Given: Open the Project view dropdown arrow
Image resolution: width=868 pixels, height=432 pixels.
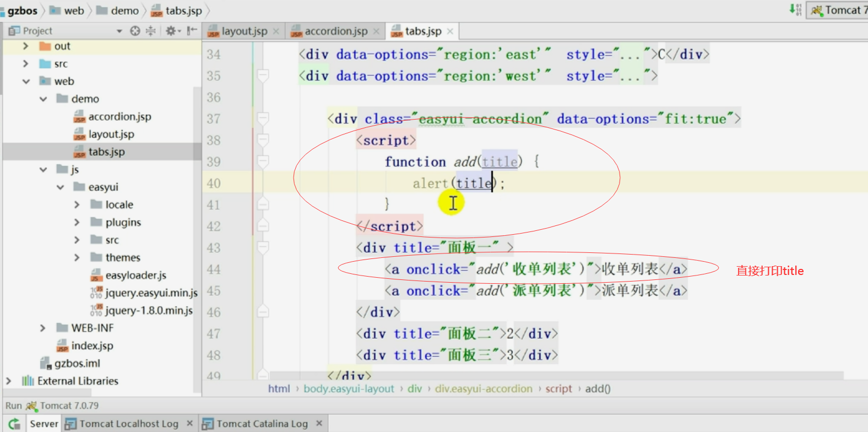Looking at the screenshot, I should tap(119, 31).
